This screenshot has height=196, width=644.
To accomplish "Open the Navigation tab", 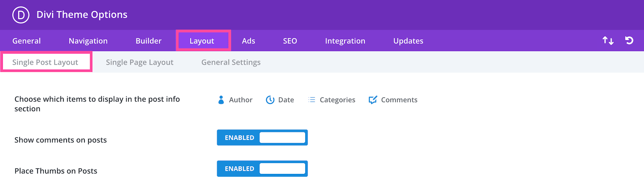I will (88, 41).
